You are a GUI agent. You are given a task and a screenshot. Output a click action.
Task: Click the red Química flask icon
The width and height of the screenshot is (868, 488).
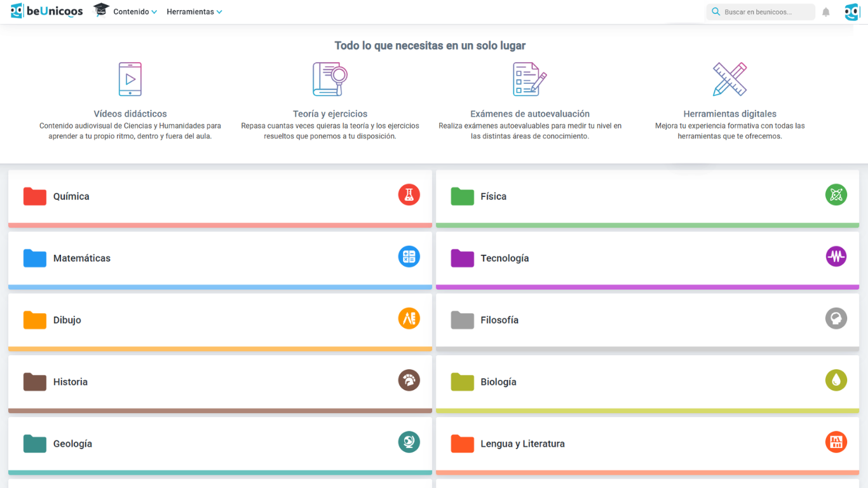coord(409,194)
